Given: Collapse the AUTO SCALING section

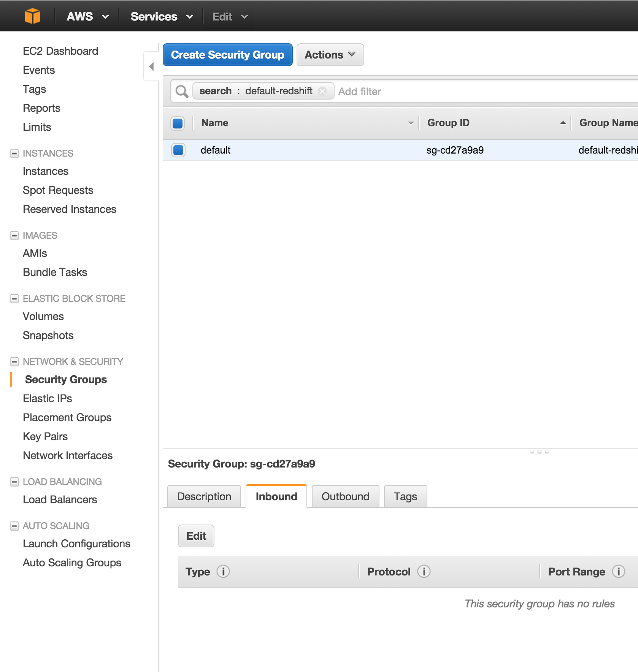Looking at the screenshot, I should pos(14,526).
